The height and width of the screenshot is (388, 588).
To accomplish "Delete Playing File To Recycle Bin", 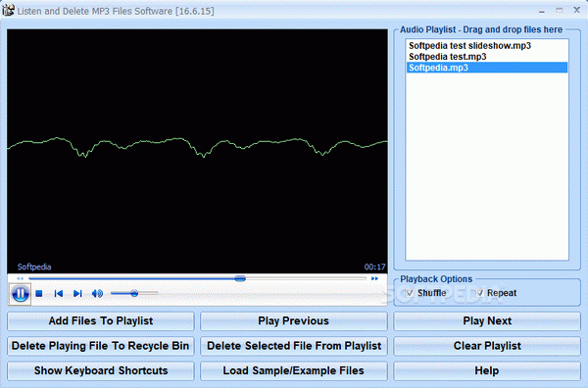I will [101, 346].
